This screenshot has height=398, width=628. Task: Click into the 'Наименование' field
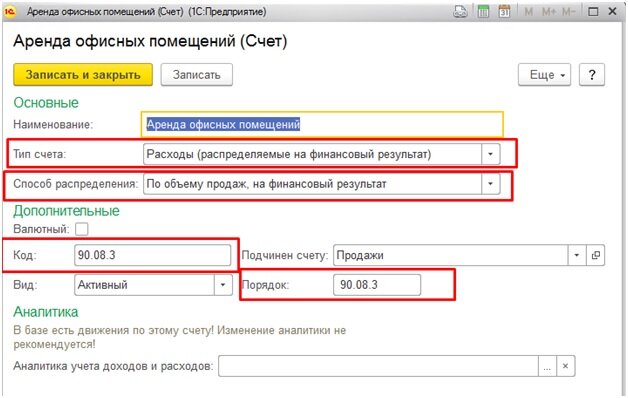(322, 124)
